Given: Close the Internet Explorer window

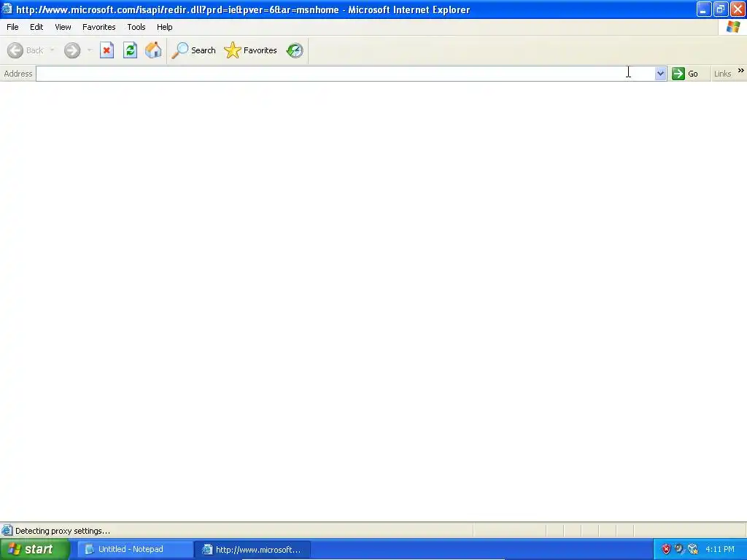Looking at the screenshot, I should (x=738, y=9).
